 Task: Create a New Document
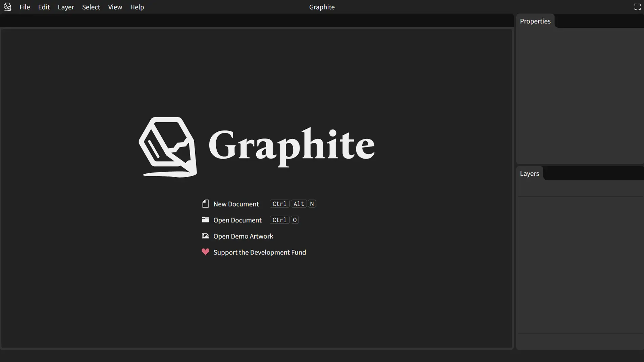click(236, 204)
